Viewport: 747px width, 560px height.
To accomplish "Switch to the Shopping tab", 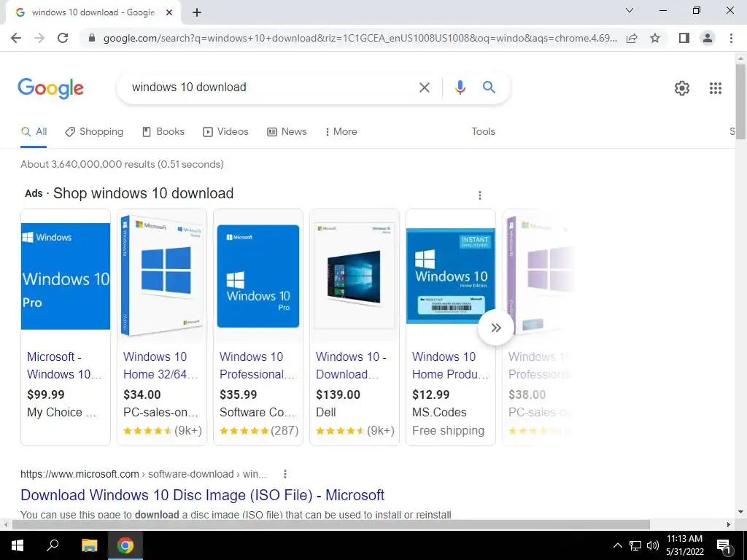I will (94, 132).
